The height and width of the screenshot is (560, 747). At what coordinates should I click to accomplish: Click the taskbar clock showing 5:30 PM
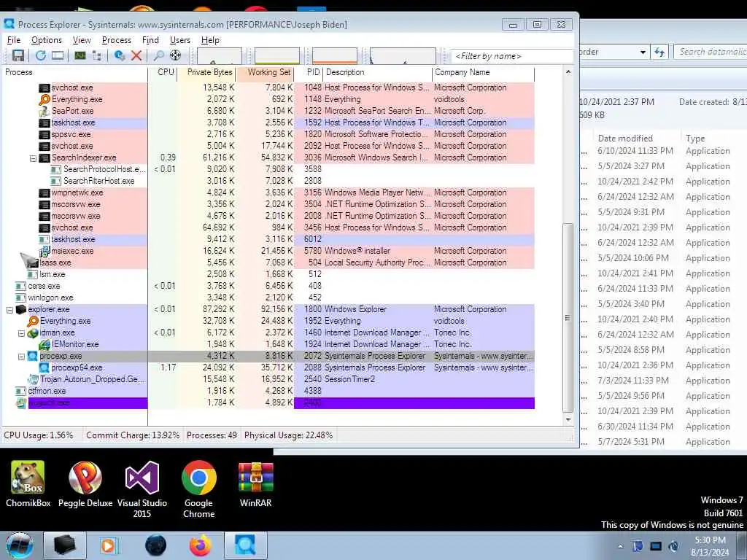coord(710,546)
